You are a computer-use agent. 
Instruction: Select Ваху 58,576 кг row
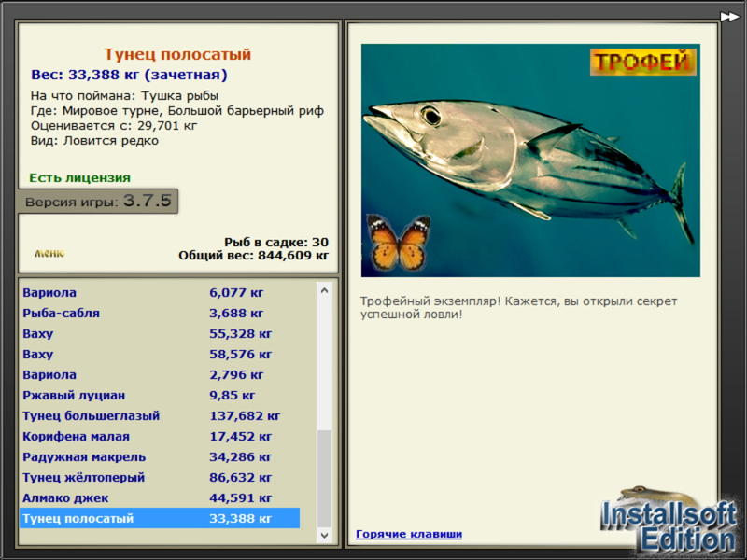tap(160, 354)
